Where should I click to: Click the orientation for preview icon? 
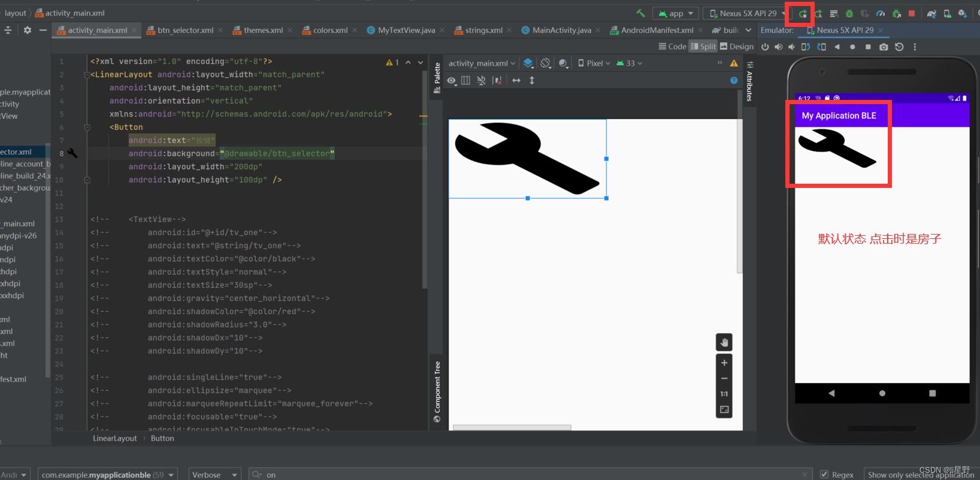[x=546, y=63]
